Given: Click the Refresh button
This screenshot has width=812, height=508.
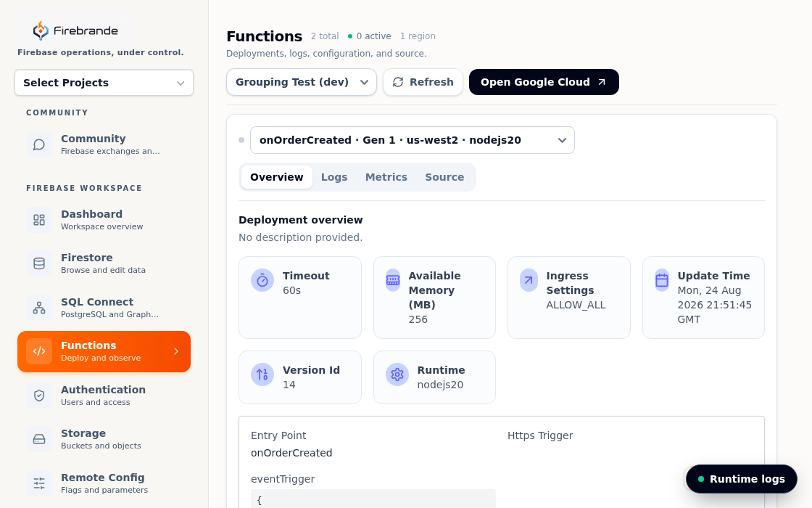Looking at the screenshot, I should pyautogui.click(x=423, y=82).
